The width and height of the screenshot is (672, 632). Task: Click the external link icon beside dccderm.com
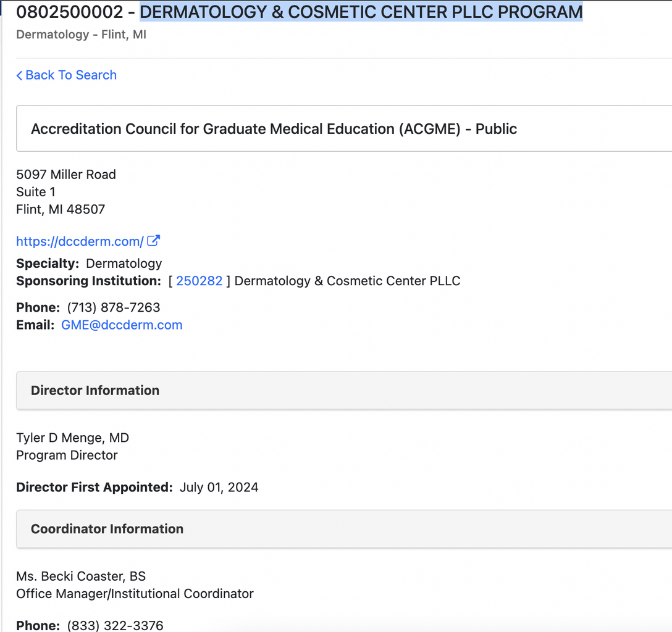pos(154,241)
